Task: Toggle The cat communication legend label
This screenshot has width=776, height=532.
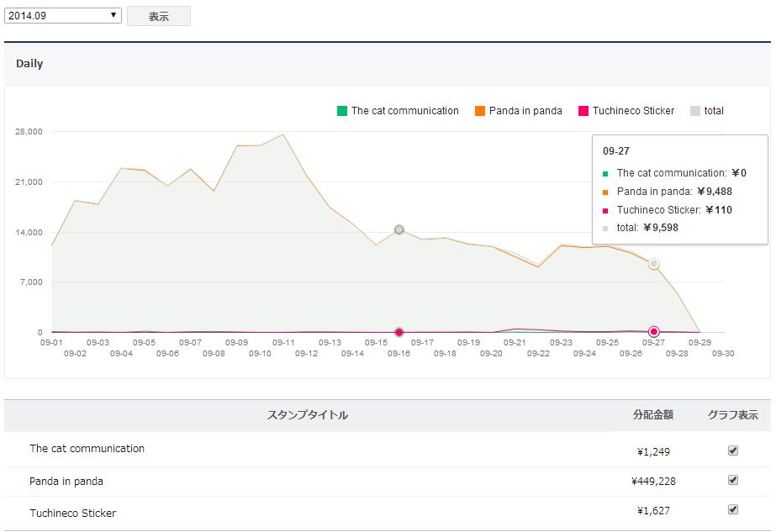Action: point(405,111)
